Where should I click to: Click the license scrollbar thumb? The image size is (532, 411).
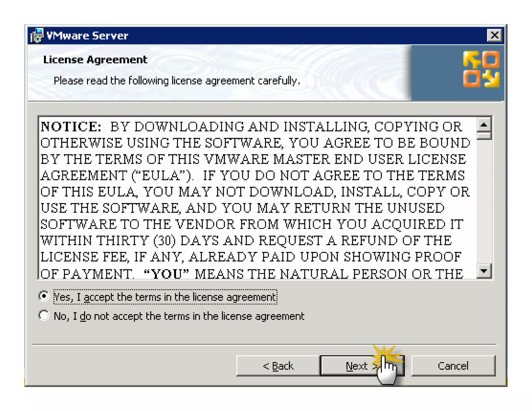pos(484,136)
